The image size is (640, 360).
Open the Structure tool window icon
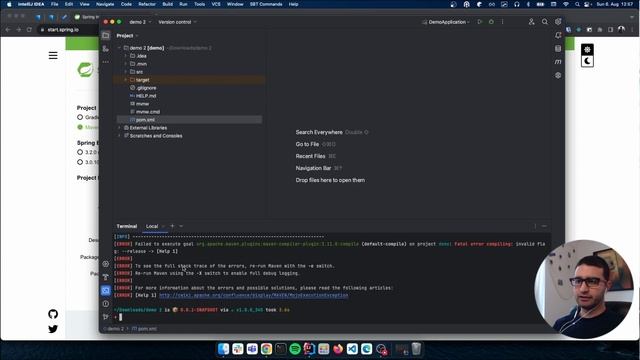point(106,49)
